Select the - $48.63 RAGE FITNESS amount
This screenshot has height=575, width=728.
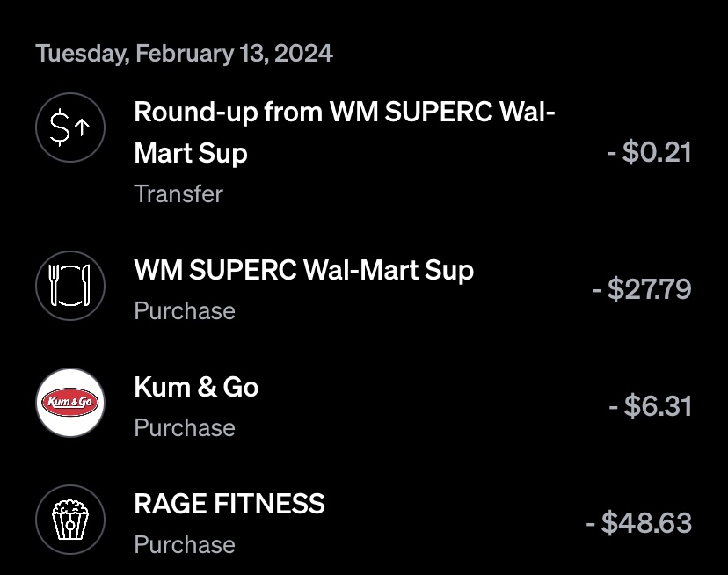point(639,523)
